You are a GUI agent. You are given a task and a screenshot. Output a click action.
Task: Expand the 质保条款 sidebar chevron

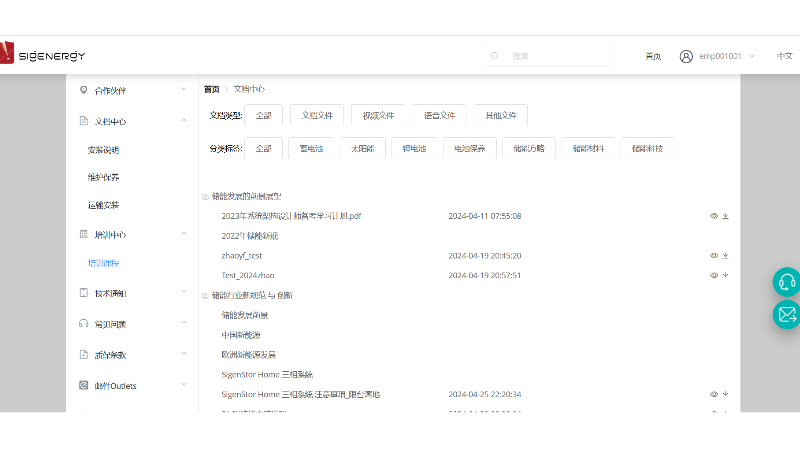pyautogui.click(x=184, y=354)
